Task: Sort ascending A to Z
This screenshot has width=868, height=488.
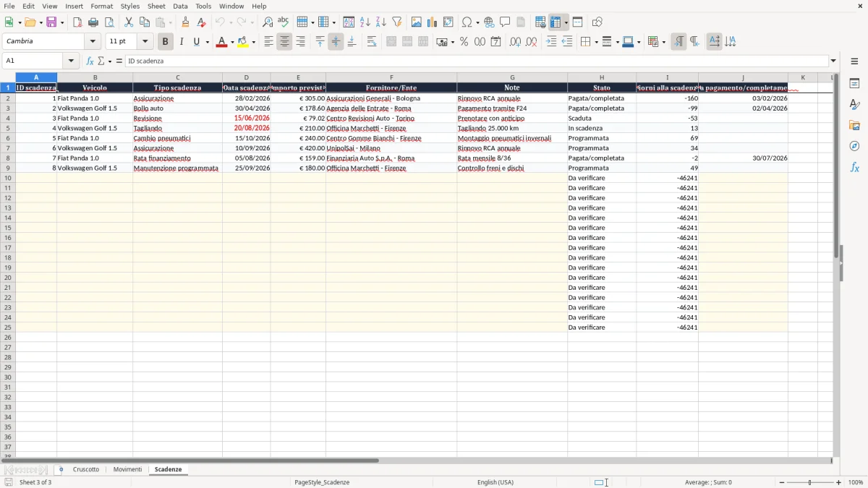Action: [x=365, y=22]
